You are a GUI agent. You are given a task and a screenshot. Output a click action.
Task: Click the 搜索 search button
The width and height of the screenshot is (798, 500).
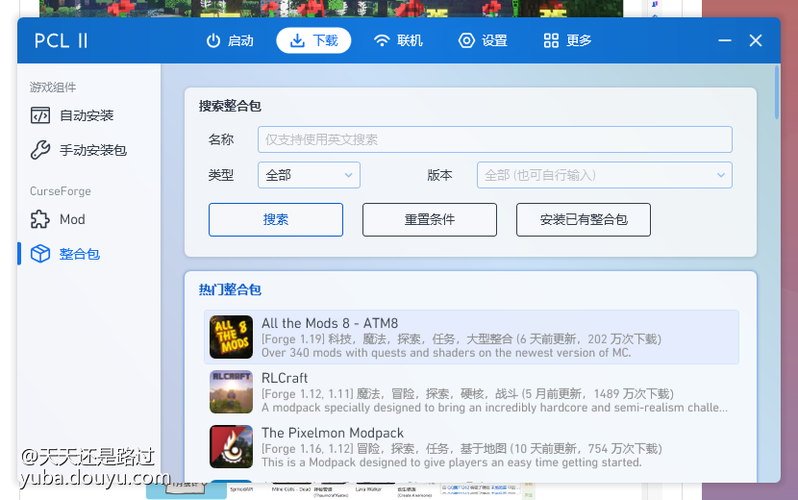(276, 220)
